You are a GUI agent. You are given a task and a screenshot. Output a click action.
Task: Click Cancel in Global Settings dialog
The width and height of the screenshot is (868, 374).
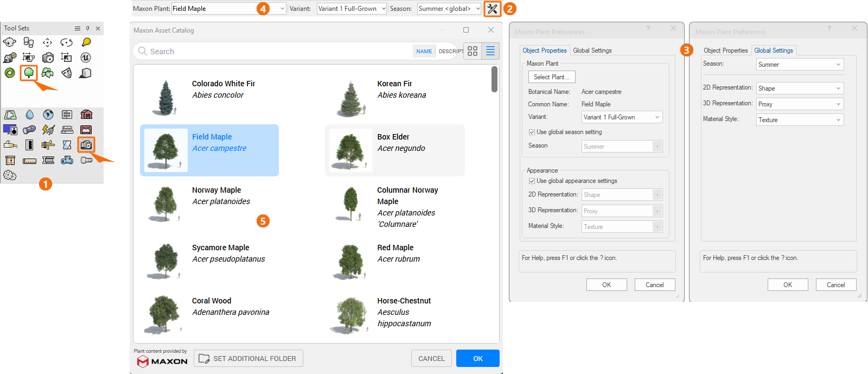click(x=836, y=285)
